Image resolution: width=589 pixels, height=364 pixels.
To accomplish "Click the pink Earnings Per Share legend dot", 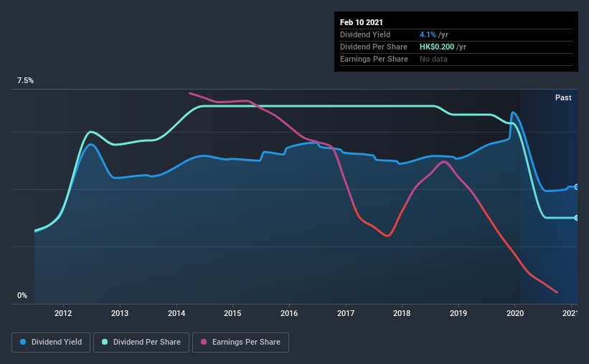I will tap(204, 342).
